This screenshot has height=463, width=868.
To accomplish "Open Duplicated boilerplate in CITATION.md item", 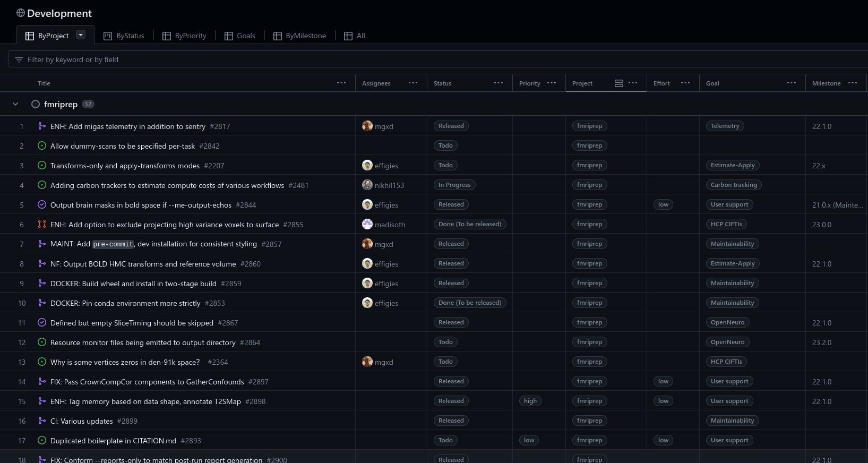I will [113, 441].
